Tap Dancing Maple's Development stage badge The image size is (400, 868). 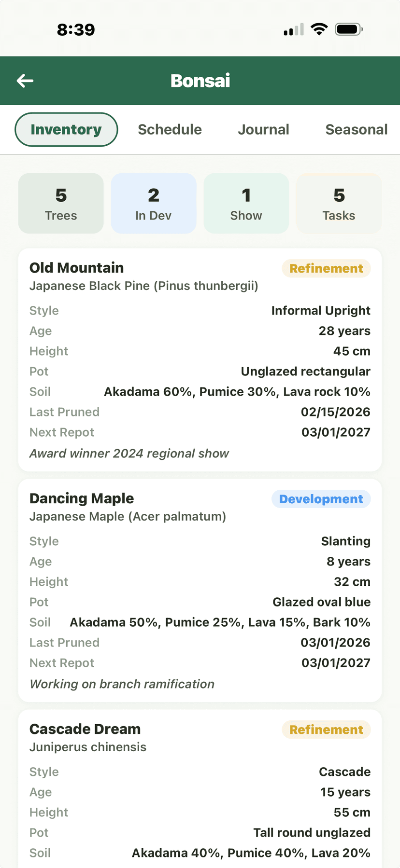point(321,499)
